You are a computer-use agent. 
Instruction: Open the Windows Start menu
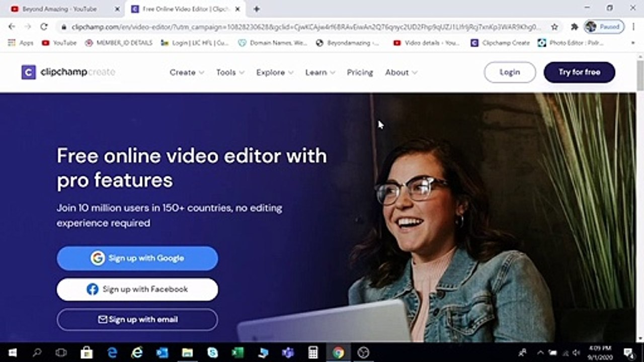(12, 352)
